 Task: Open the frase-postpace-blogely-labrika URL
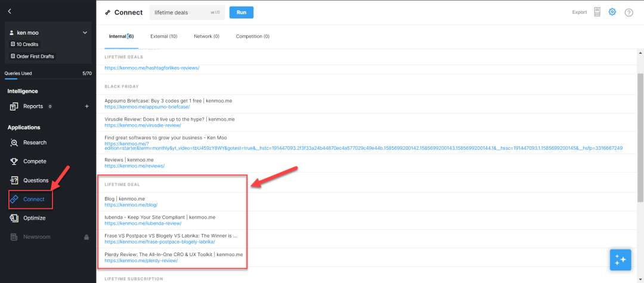pyautogui.click(x=160, y=242)
